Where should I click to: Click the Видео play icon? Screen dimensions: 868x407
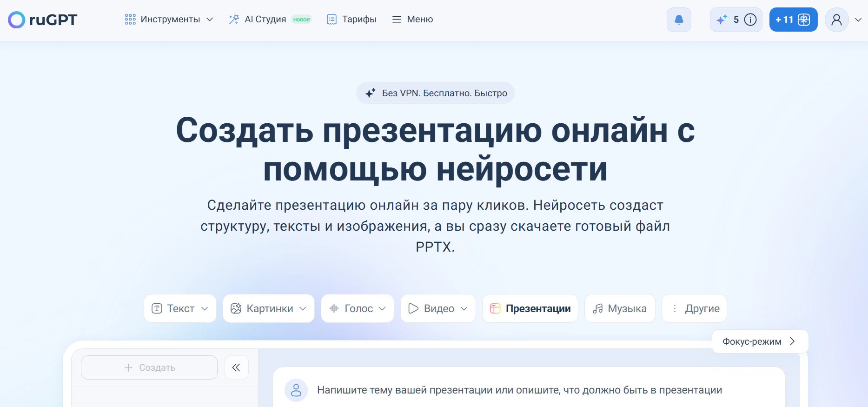click(413, 308)
